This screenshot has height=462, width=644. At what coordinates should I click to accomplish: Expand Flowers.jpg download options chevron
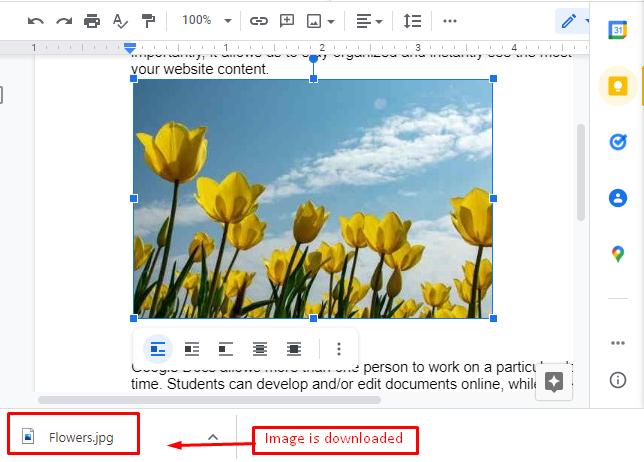[x=213, y=437]
